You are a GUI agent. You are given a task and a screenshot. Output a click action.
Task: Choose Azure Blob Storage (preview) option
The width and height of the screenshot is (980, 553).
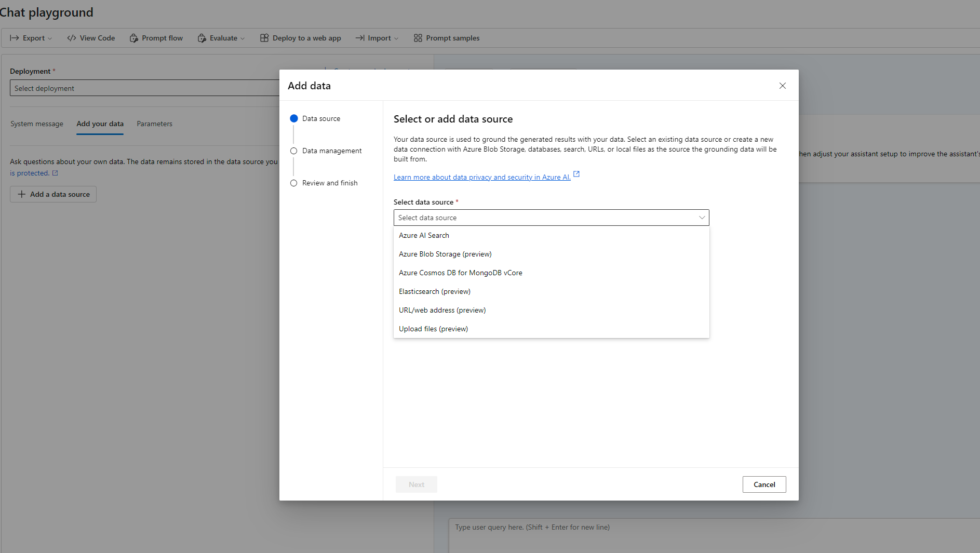551,254
